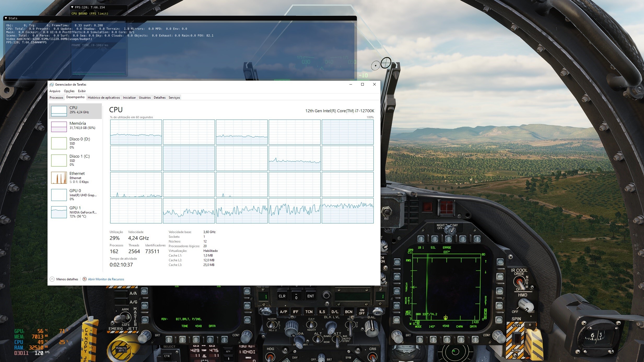Click the 12th Gen Intel i7-12700K label
This screenshot has height=362, width=644.
tap(340, 111)
